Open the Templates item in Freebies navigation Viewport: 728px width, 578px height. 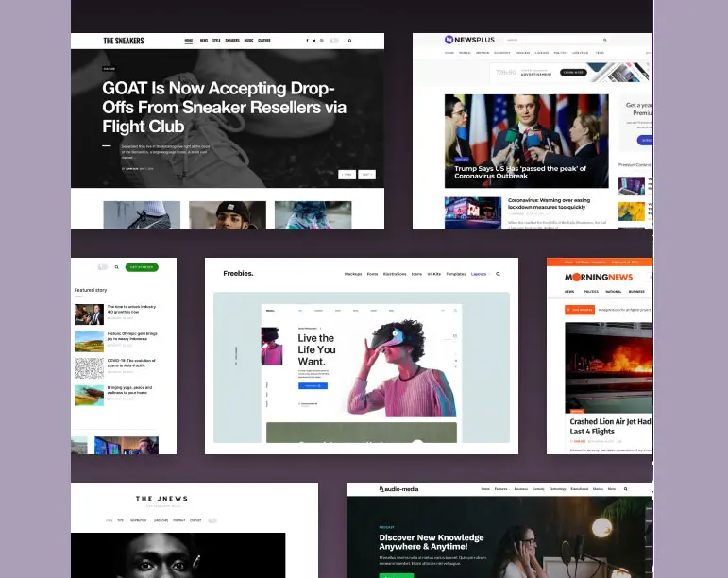coord(457,274)
